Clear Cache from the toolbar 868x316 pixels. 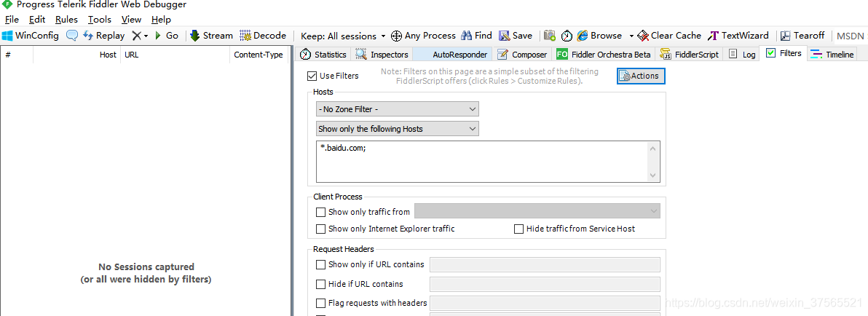pos(669,36)
